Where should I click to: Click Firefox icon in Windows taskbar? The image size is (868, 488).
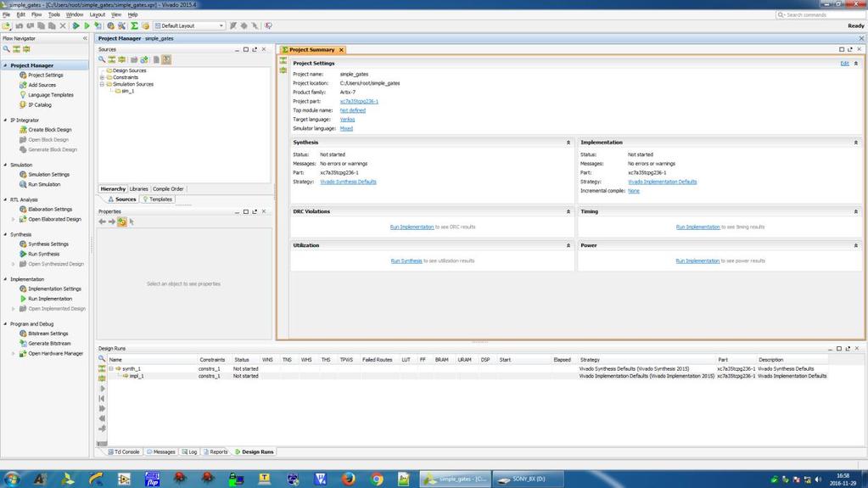coord(348,479)
